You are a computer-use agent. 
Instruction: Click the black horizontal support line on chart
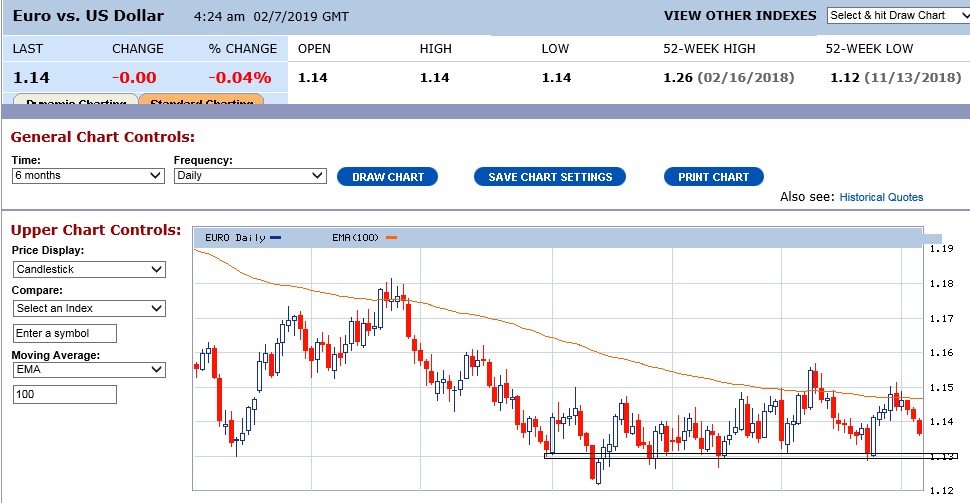[x=700, y=456]
